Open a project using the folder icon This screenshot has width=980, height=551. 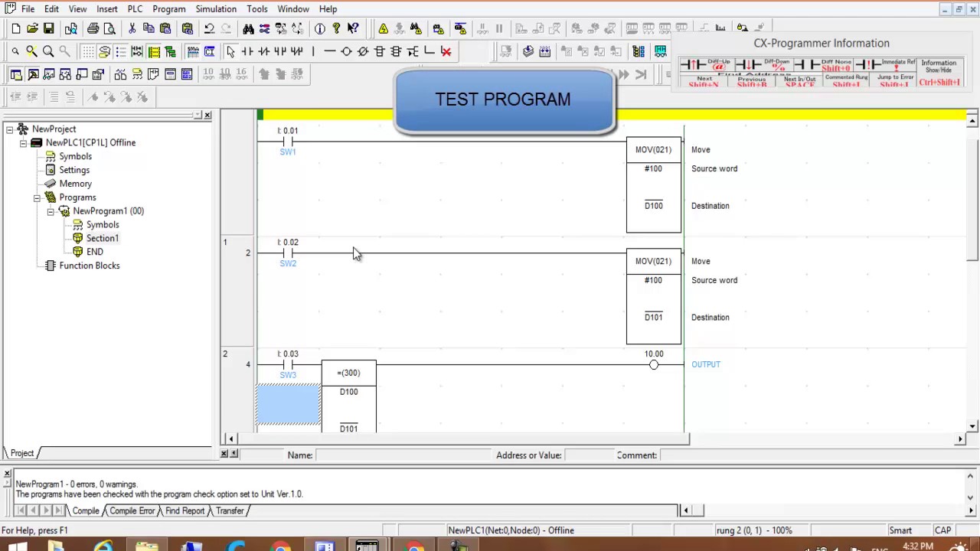pyautogui.click(x=32, y=29)
